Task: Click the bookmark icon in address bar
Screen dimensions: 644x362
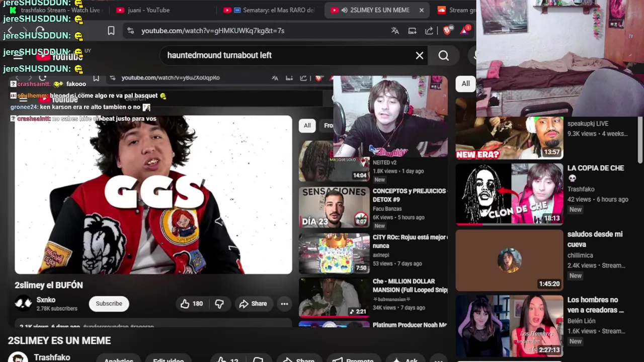Action: point(111,31)
